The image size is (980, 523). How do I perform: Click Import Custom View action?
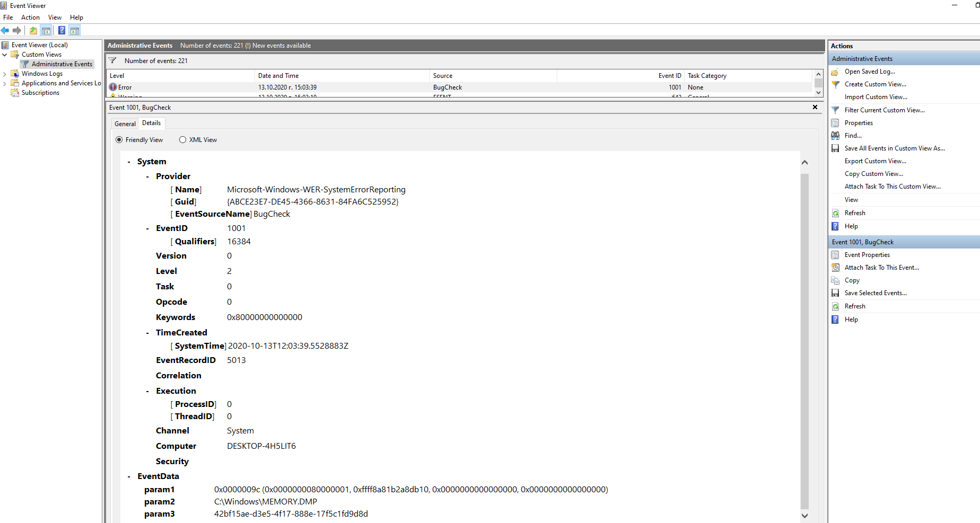(876, 97)
